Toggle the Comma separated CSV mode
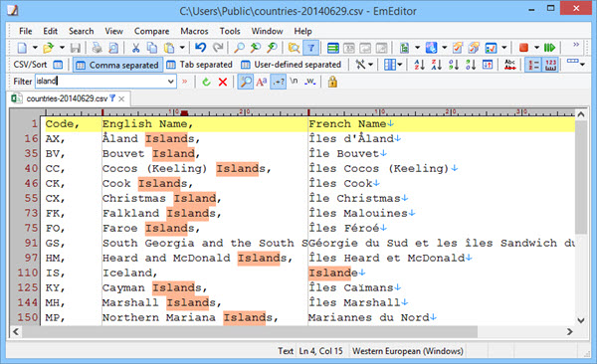 [x=117, y=65]
